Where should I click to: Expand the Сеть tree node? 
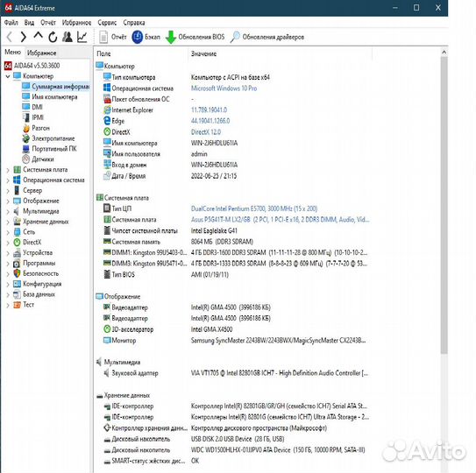[8, 232]
